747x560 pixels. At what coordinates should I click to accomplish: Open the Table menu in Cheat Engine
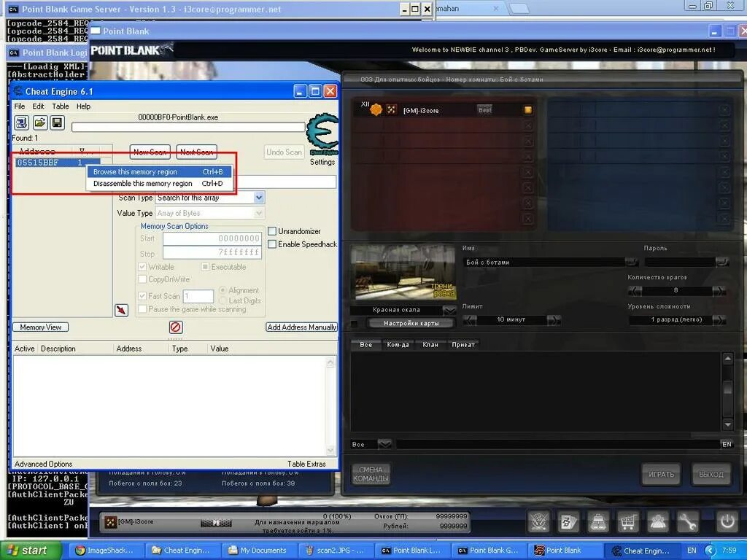[x=61, y=106]
